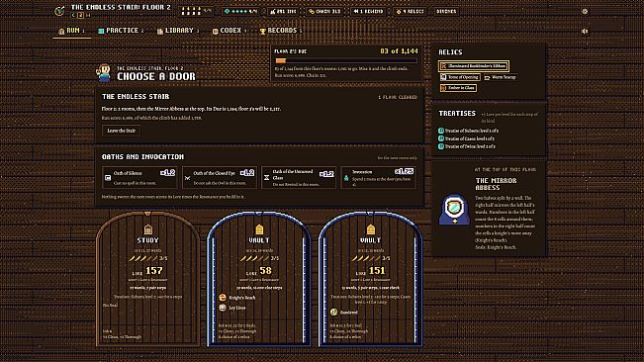The width and height of the screenshot is (644, 362).
Task: Select the Tome of Opening relic
Action: pyautogui.click(x=460, y=77)
